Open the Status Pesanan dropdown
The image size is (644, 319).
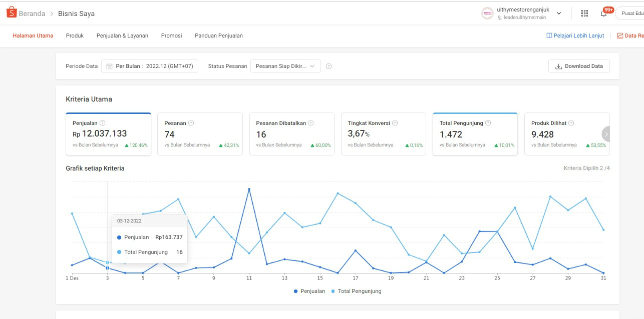tap(285, 66)
